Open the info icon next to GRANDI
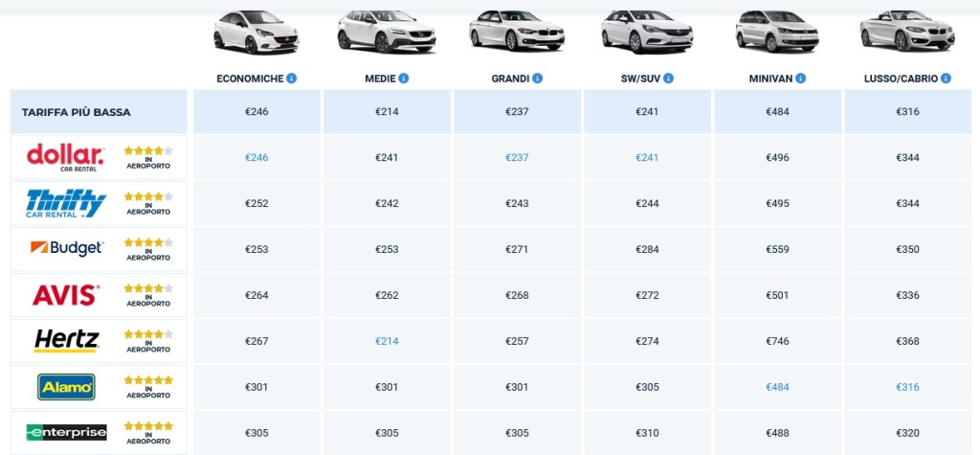Screen dimensions: 980x455 (538, 79)
